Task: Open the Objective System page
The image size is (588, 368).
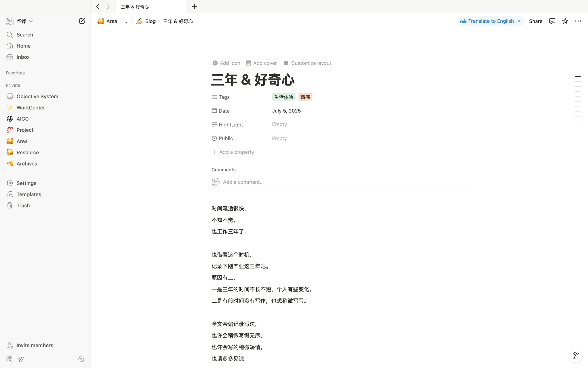Action: coord(37,96)
